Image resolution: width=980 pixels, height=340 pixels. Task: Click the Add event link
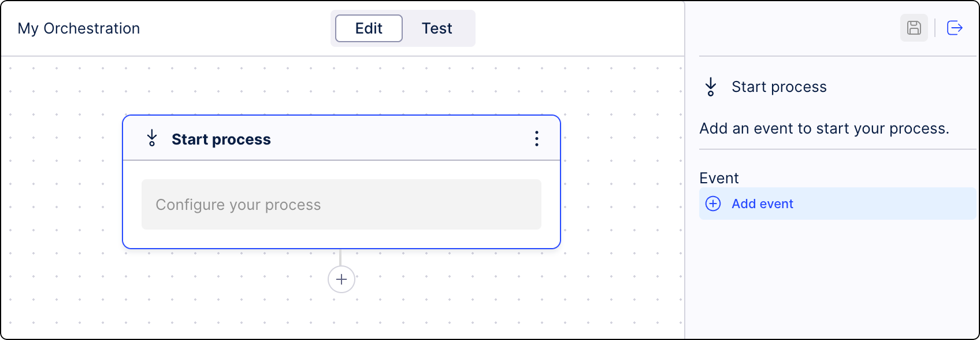[x=762, y=204]
